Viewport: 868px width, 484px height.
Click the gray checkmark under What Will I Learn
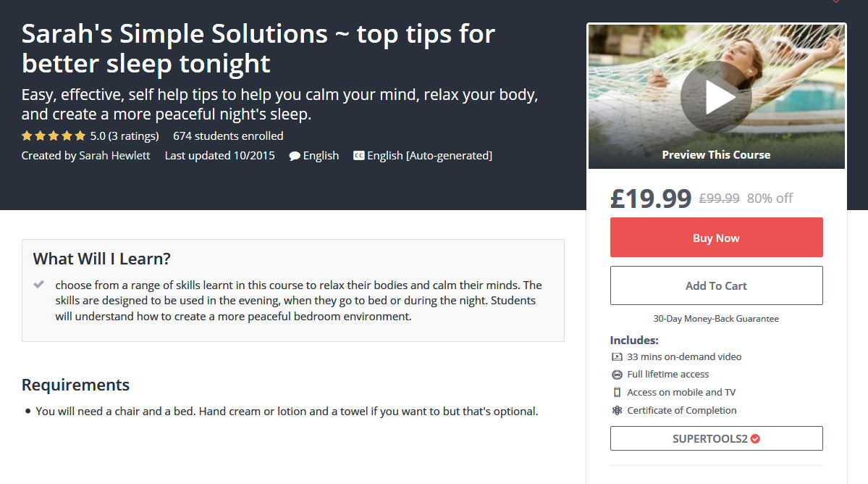point(39,284)
